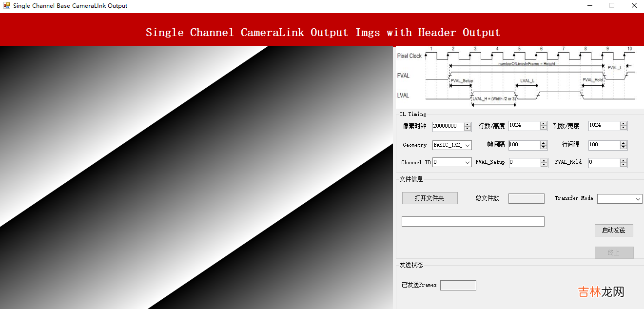The height and width of the screenshot is (309, 644).
Task: Click the app icon in the title bar
Action: pyautogui.click(x=6, y=6)
